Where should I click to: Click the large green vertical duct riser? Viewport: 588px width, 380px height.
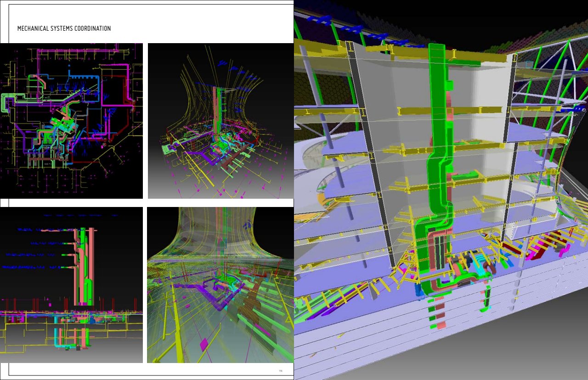[x=436, y=138]
